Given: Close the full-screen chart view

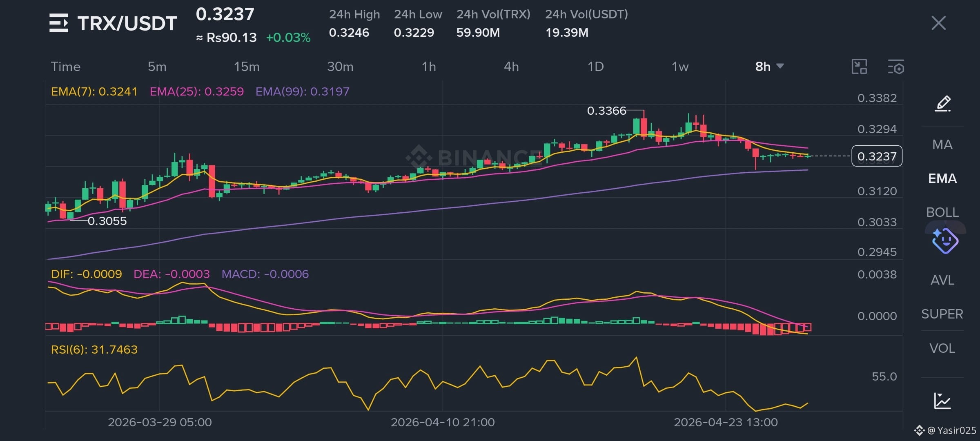Looking at the screenshot, I should [938, 23].
